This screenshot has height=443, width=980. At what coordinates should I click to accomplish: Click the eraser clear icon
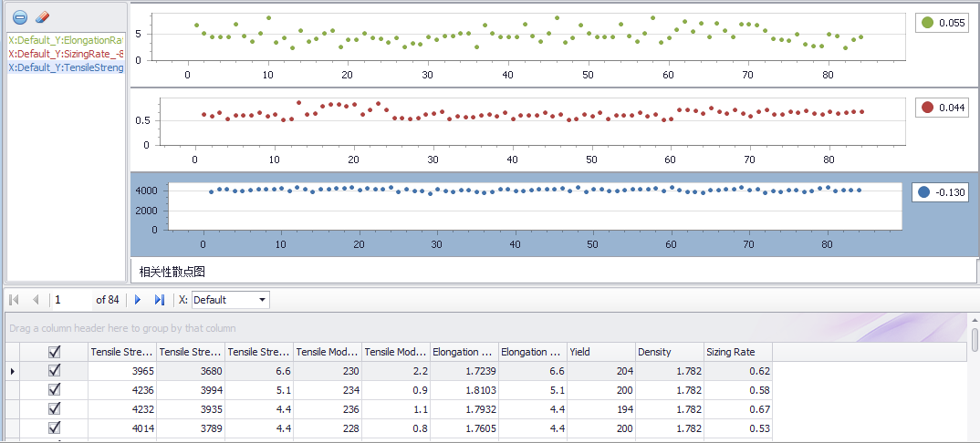(43, 16)
